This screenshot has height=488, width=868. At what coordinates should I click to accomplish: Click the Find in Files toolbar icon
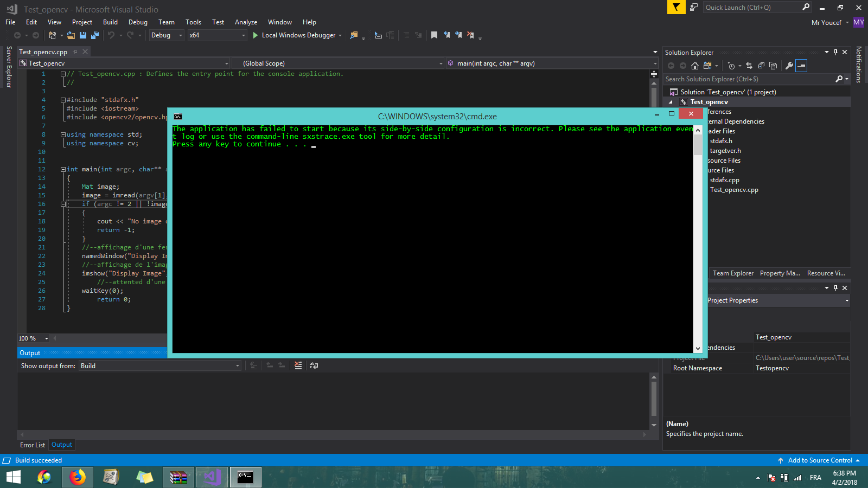pyautogui.click(x=354, y=35)
